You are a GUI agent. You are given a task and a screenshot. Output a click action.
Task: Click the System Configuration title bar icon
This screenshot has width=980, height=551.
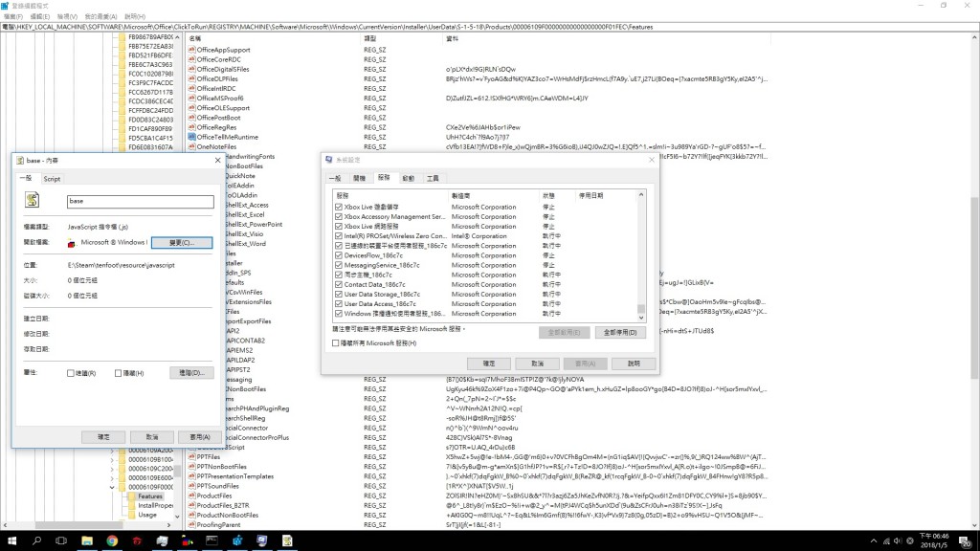coord(329,160)
